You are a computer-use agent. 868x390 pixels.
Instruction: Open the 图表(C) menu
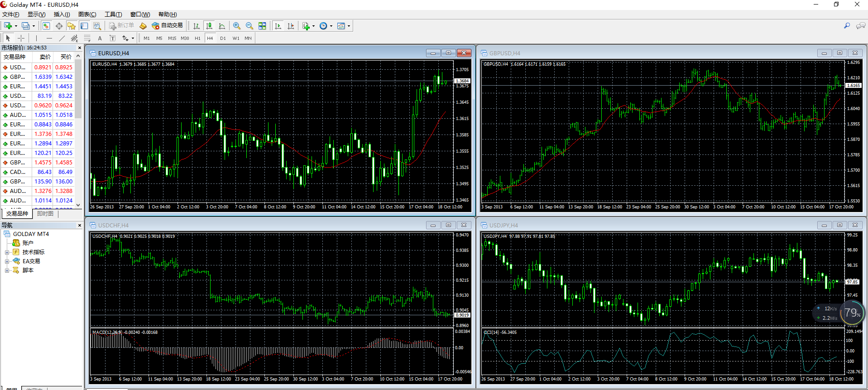(x=87, y=14)
